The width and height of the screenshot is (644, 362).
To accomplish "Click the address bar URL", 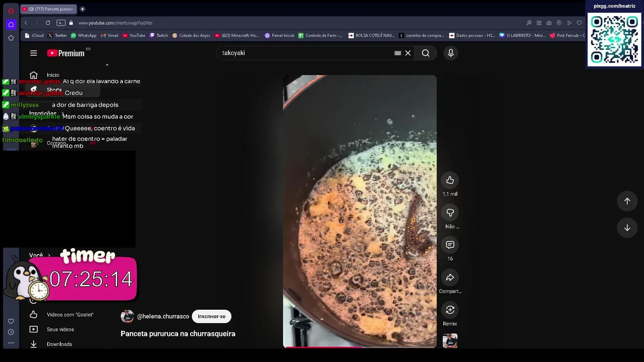I will click(115, 23).
